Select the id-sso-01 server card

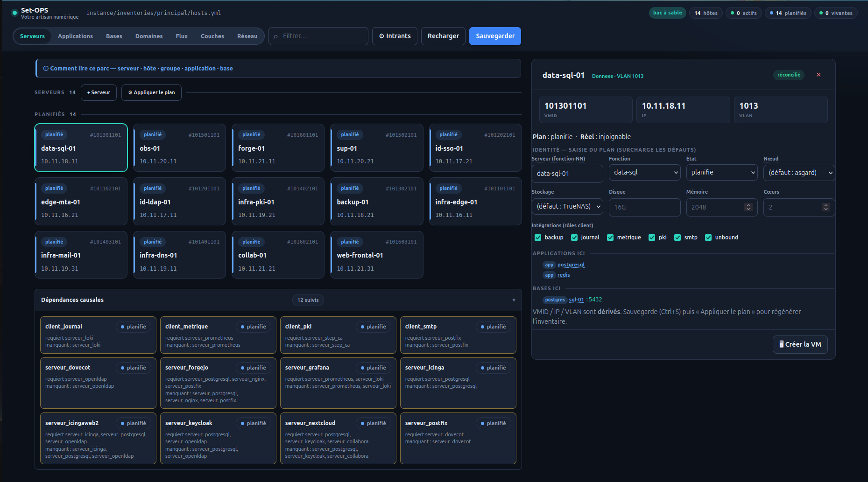pos(475,147)
